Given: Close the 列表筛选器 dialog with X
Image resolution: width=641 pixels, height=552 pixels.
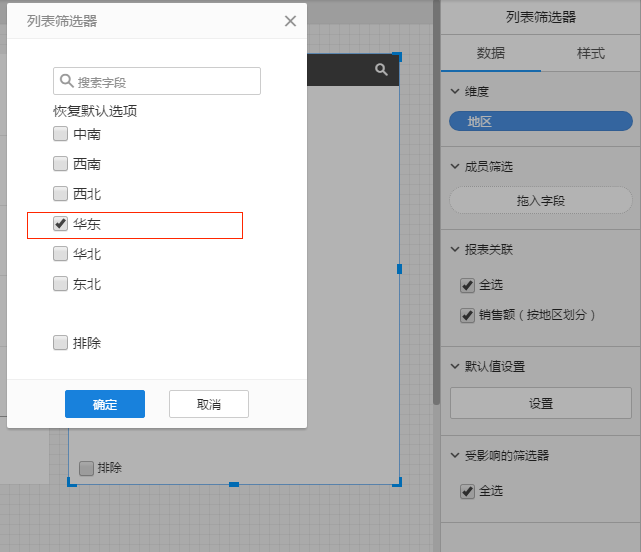Looking at the screenshot, I should (x=290, y=21).
